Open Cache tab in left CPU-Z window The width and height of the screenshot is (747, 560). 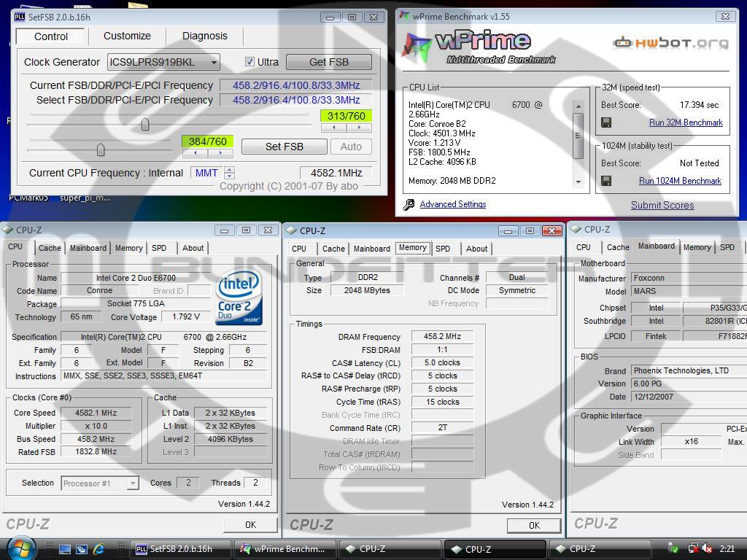50,248
